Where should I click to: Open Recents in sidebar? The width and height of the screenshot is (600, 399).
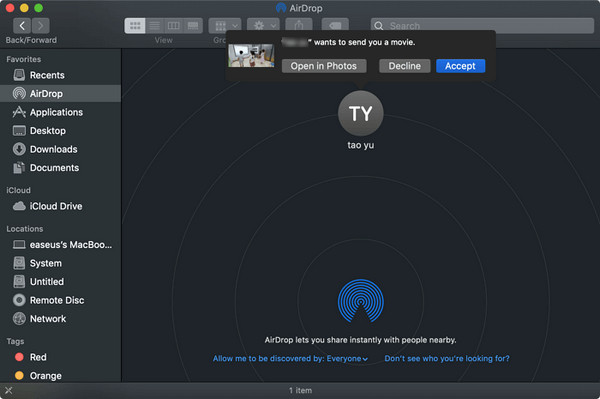coord(60,75)
